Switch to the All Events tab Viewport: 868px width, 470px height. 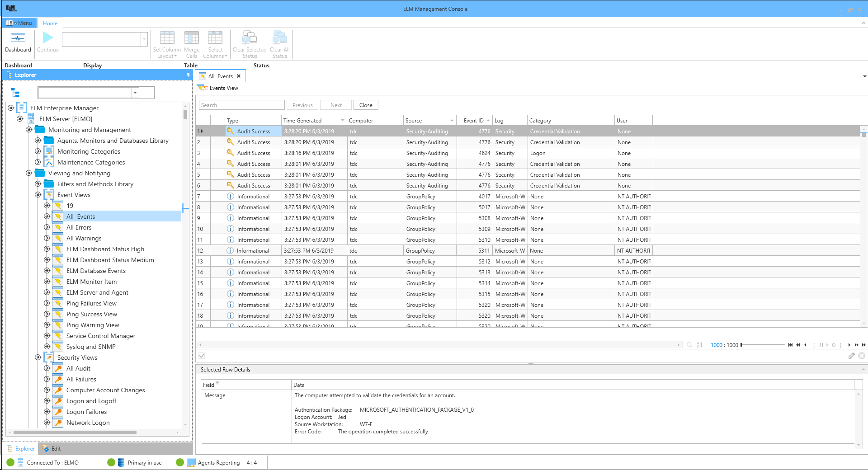pos(221,76)
